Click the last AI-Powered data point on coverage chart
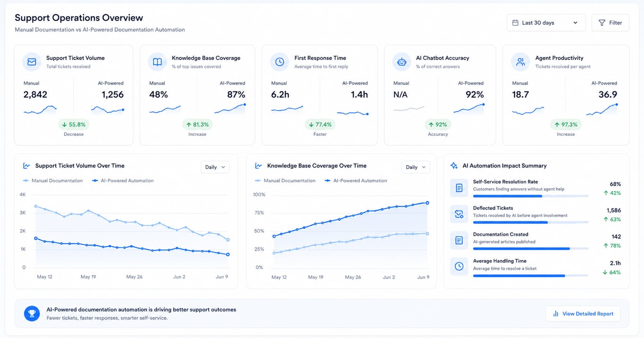644x338 pixels. [x=427, y=203]
